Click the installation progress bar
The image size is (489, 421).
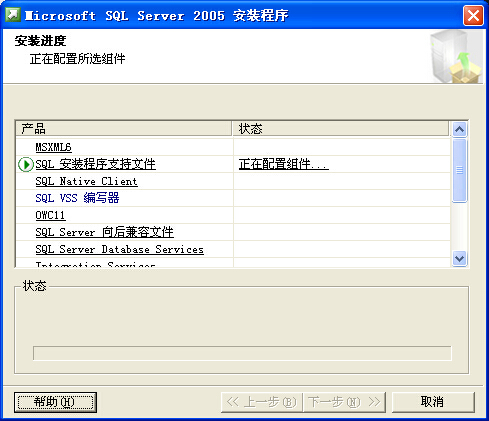242,353
